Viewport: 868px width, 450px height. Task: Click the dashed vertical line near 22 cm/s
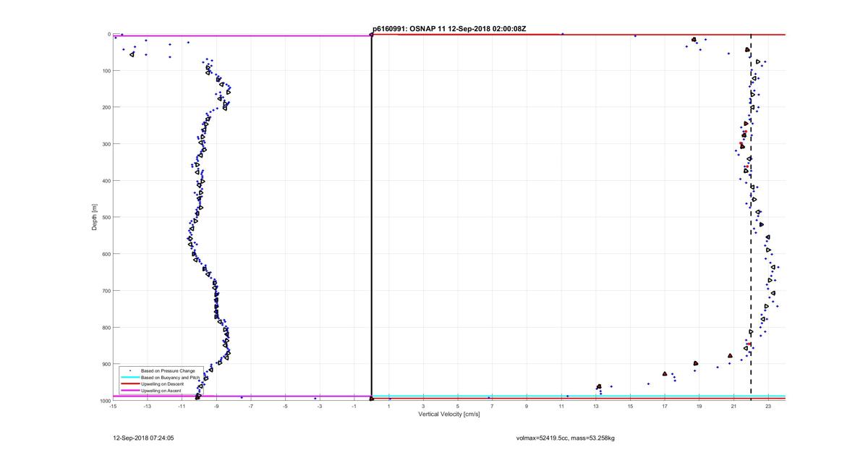[751, 217]
